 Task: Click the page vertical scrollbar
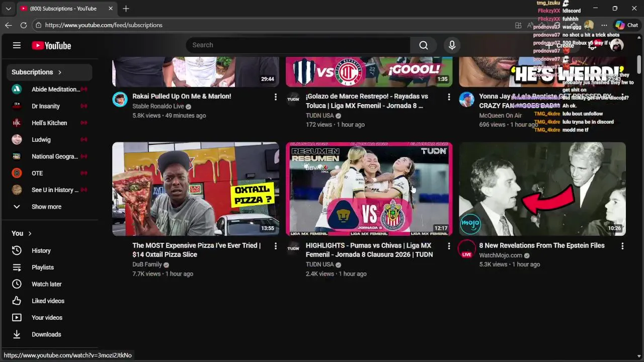pos(639,65)
